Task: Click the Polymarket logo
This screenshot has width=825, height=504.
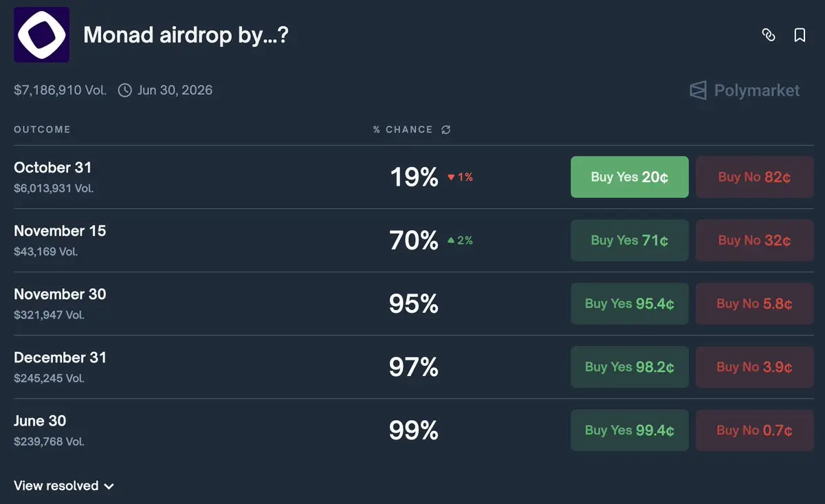Action: (x=745, y=90)
